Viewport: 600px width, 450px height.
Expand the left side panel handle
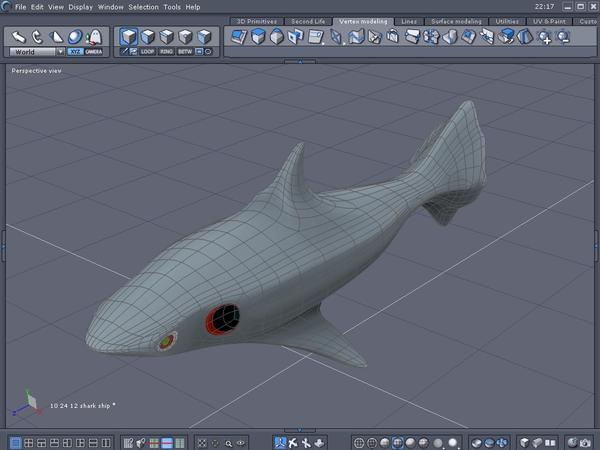coord(3,246)
